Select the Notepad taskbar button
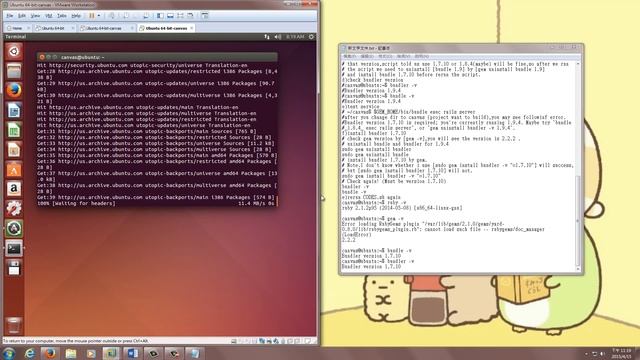Screen dimensions: 640x360 tap(194, 353)
